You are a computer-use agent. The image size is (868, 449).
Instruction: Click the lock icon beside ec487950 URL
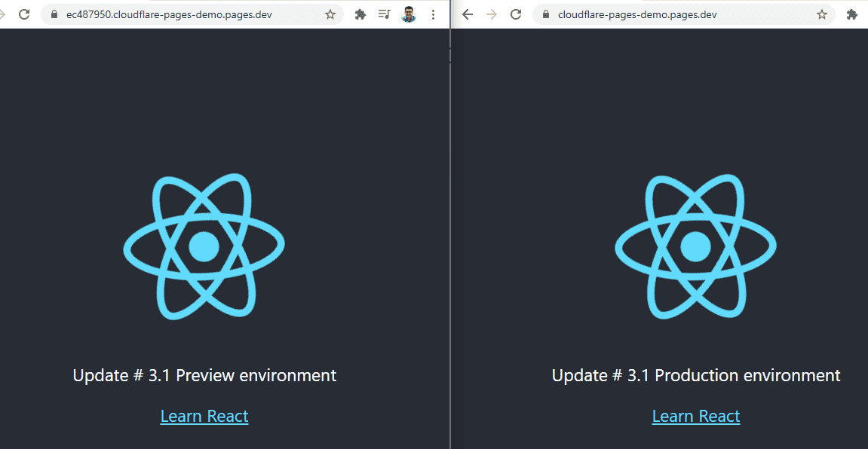54,14
